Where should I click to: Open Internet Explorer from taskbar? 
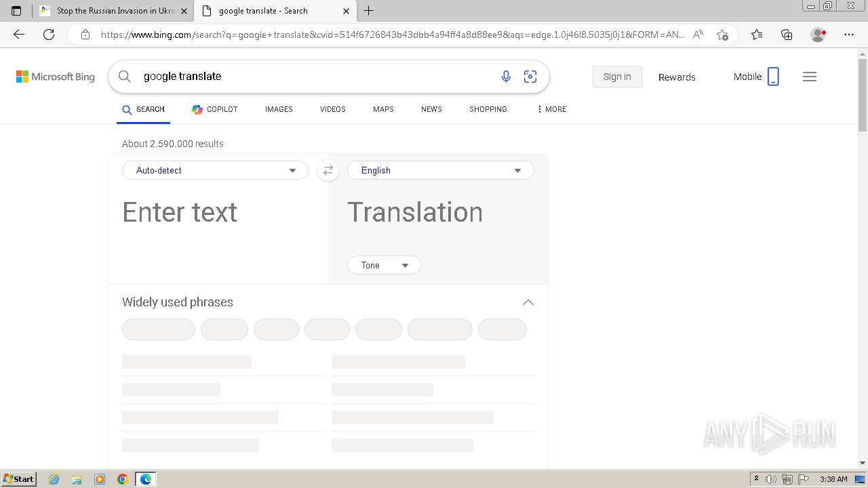pos(54,479)
